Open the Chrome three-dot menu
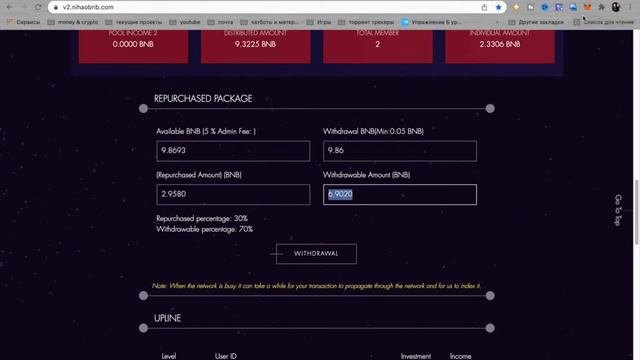Viewport: 640px width, 360px height. click(631, 7)
